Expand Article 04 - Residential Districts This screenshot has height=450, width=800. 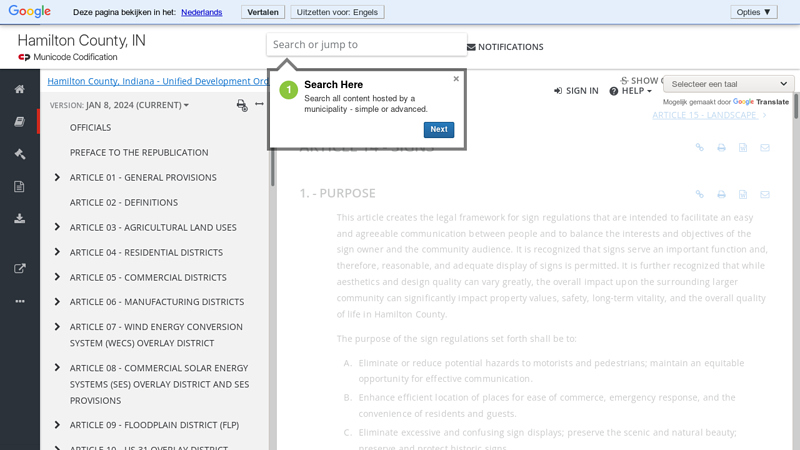(x=57, y=252)
